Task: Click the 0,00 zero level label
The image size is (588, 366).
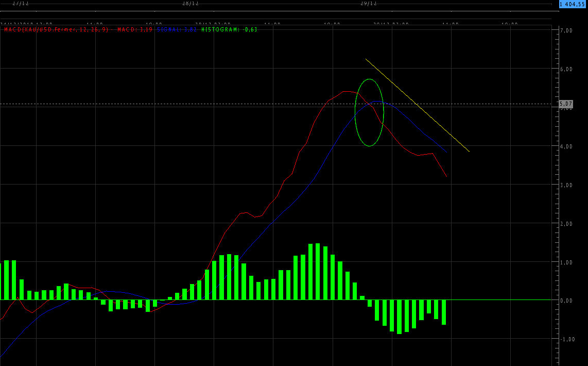Action: point(566,301)
